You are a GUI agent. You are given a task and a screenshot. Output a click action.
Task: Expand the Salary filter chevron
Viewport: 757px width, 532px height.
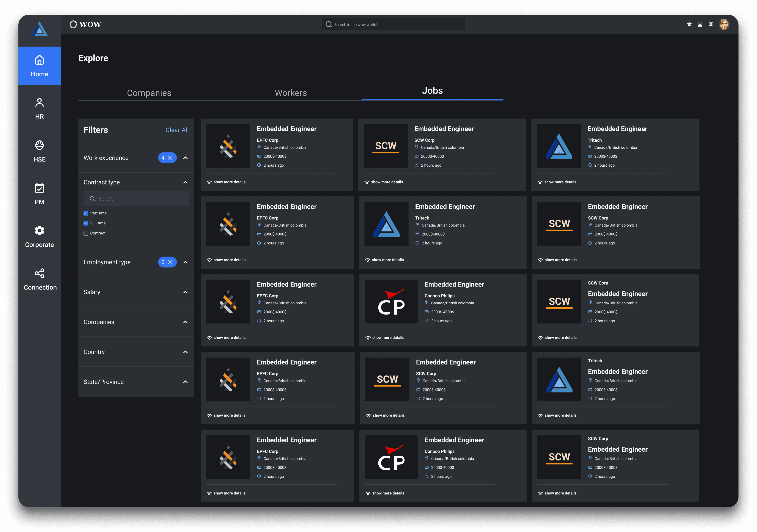[x=185, y=292]
